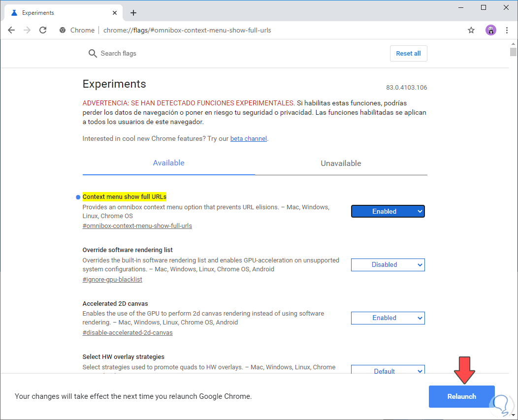Click the Override software rendering list title
Viewport: 518px width, 420px height.
tap(128, 250)
